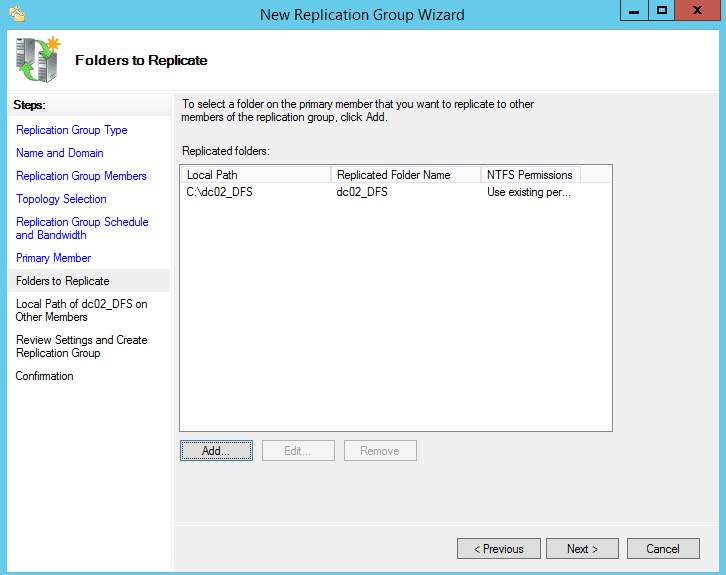Open the Topology Selection step
The image size is (726, 575).
click(x=61, y=199)
